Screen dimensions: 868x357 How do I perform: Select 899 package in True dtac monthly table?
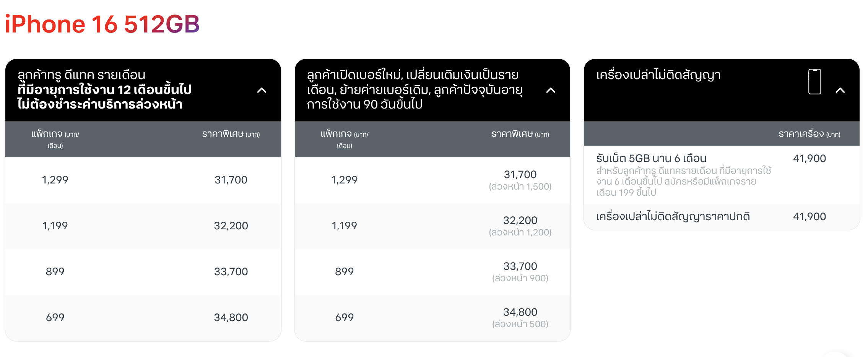coord(55,271)
